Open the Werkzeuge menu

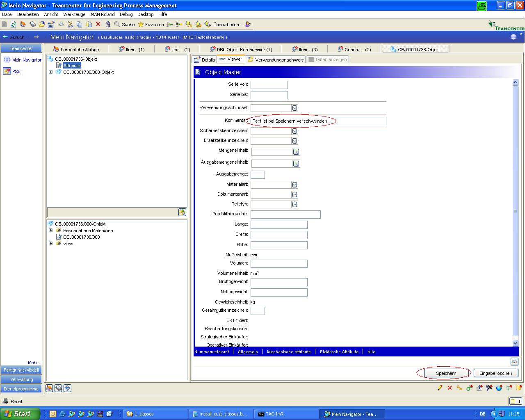[x=74, y=14]
